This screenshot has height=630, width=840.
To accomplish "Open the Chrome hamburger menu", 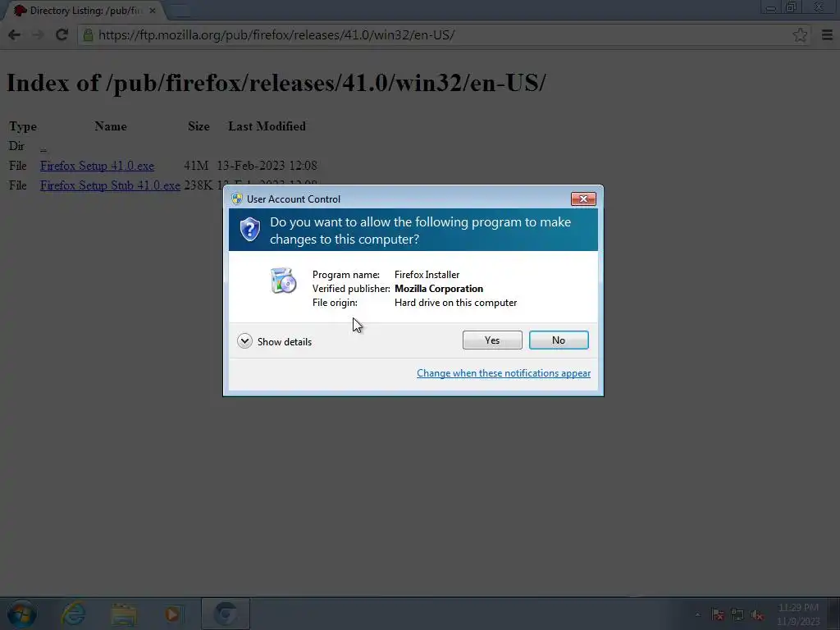I will [827, 34].
